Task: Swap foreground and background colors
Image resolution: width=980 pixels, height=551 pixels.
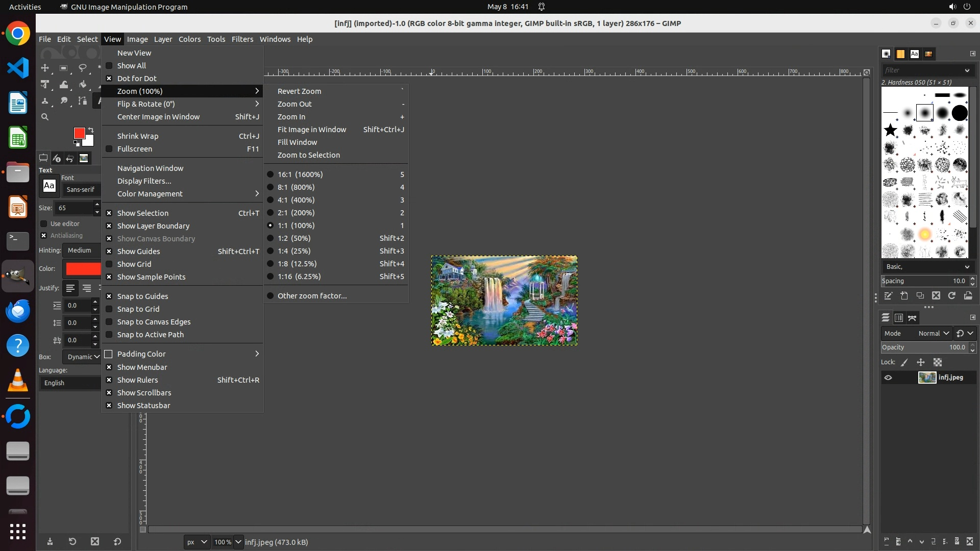Action: (x=91, y=130)
